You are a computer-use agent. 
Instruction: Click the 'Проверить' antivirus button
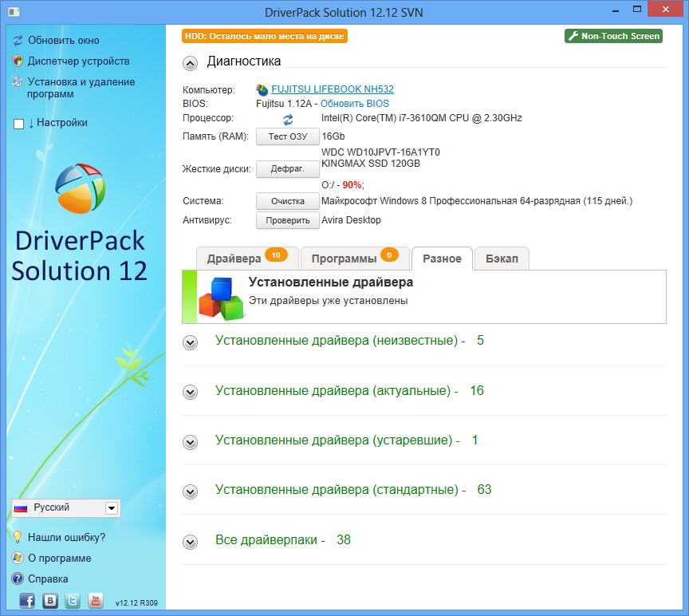click(x=288, y=220)
